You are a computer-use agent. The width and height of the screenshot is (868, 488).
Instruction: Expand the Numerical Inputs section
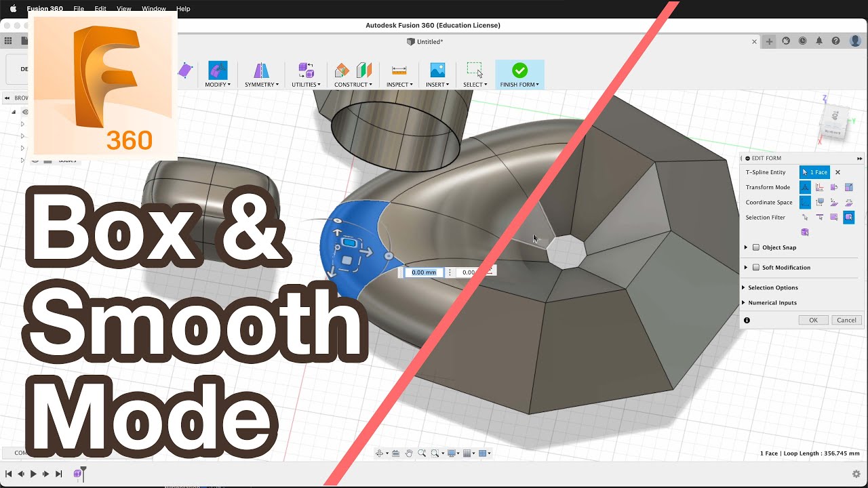tap(743, 302)
